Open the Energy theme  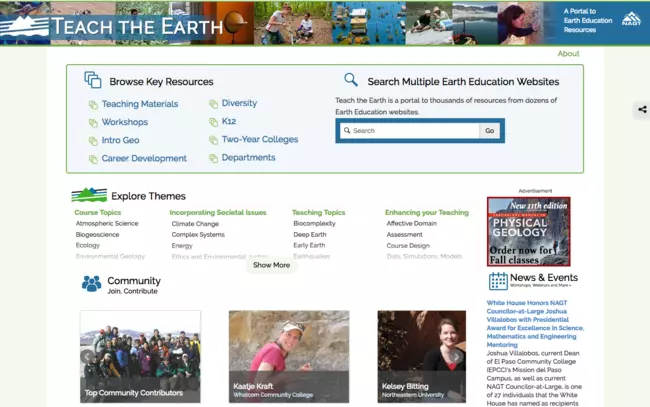pos(182,246)
